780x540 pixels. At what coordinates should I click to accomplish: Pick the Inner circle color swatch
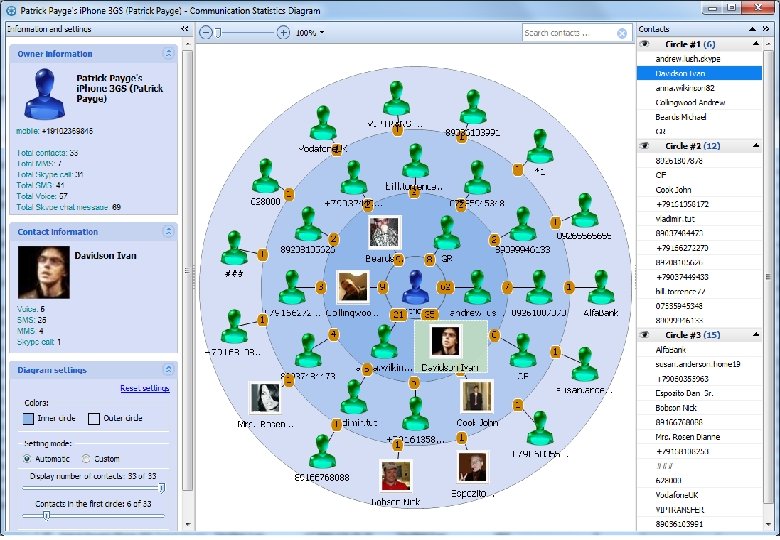[28, 418]
